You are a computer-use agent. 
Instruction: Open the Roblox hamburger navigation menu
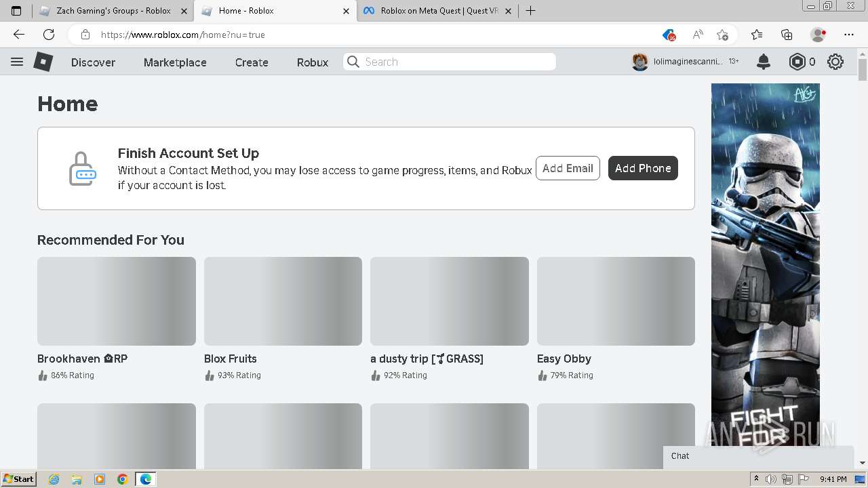coord(17,62)
